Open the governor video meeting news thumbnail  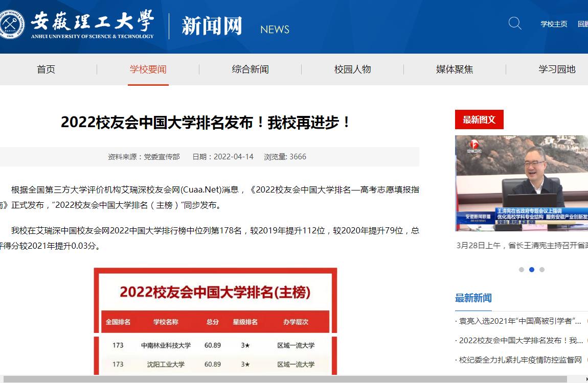pyautogui.click(x=521, y=183)
